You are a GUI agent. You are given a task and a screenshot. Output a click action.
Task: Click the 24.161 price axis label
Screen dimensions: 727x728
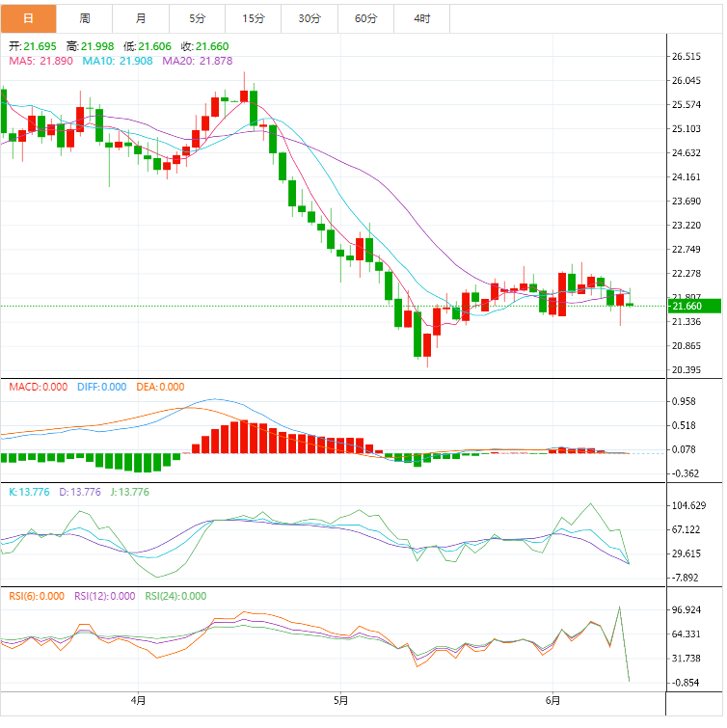coord(687,176)
